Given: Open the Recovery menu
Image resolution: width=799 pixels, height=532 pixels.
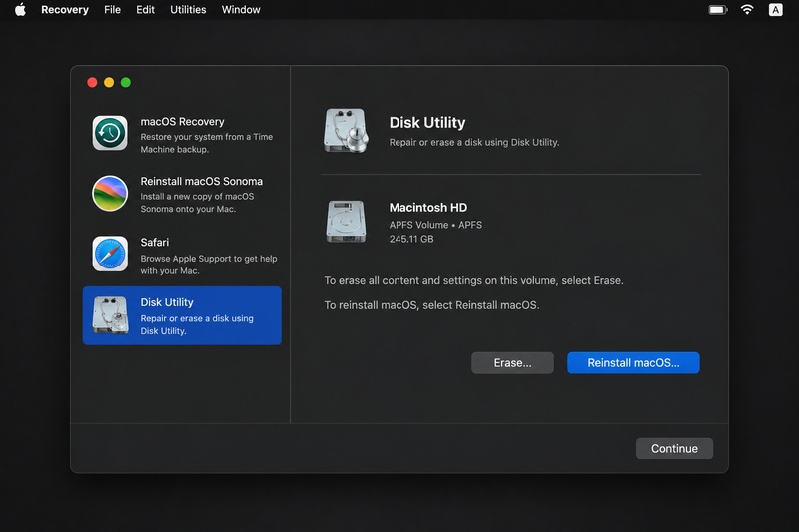Looking at the screenshot, I should pos(65,10).
